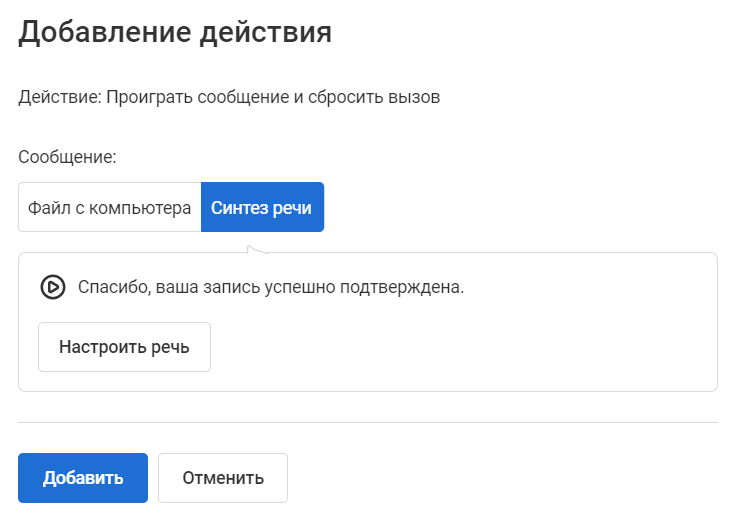The width and height of the screenshot is (740, 521).
Task: Confirm with the Добавить button
Action: [x=83, y=478]
